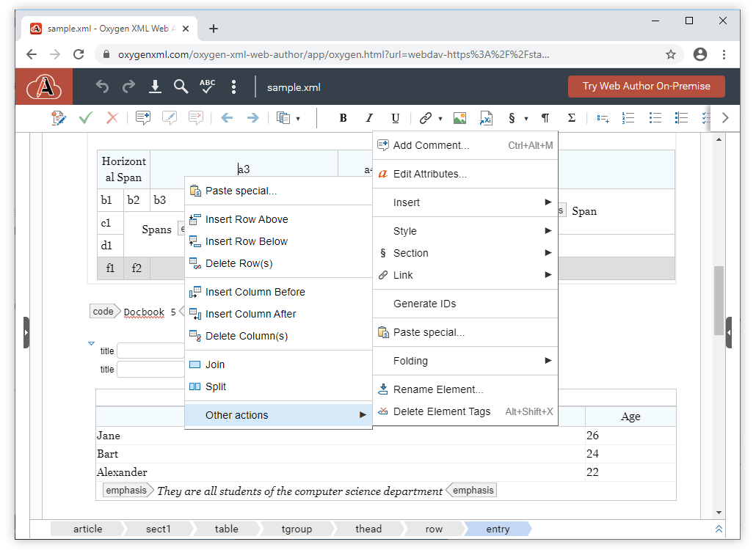
Task: Click Join in the table menu
Action: pyautogui.click(x=278, y=364)
